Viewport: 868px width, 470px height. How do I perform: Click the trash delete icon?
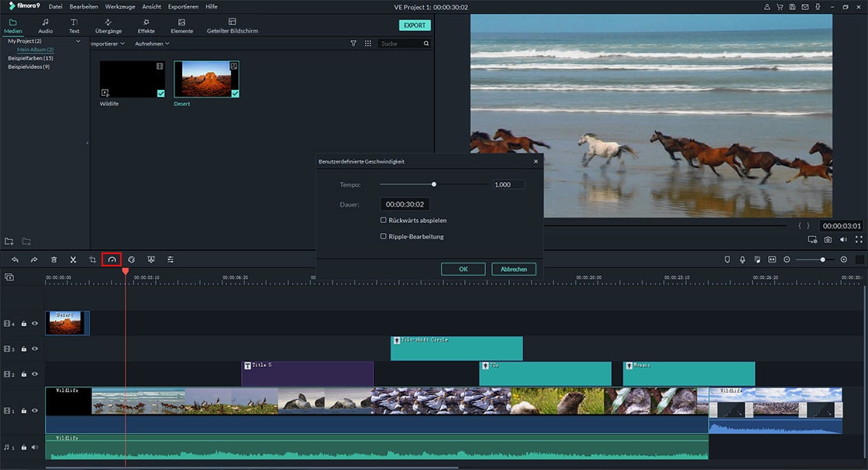[x=53, y=259]
